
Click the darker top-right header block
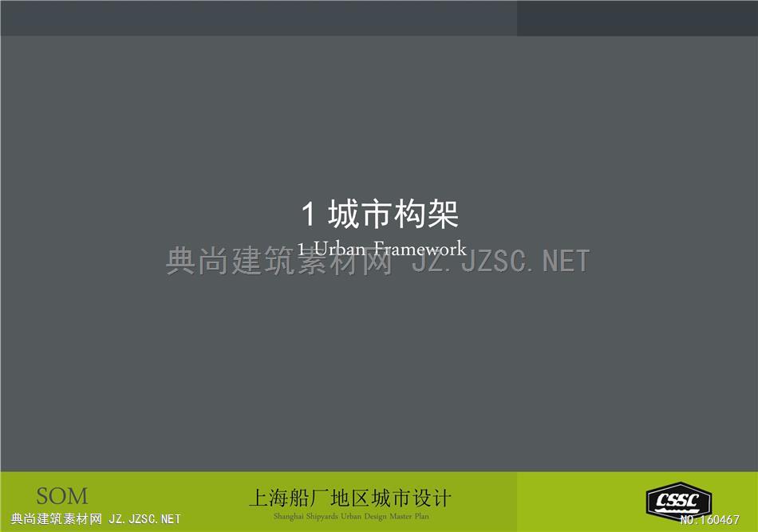[637, 18]
